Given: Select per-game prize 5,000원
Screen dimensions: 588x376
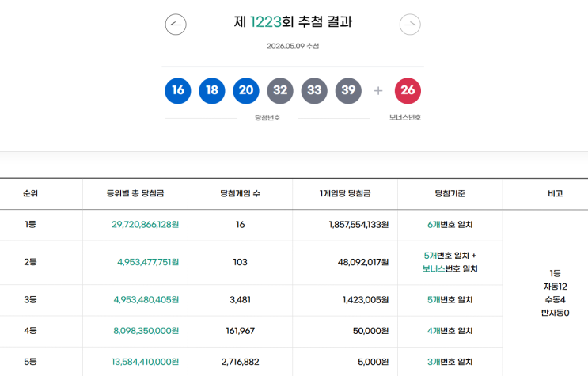Looking at the screenshot, I should click(373, 362).
